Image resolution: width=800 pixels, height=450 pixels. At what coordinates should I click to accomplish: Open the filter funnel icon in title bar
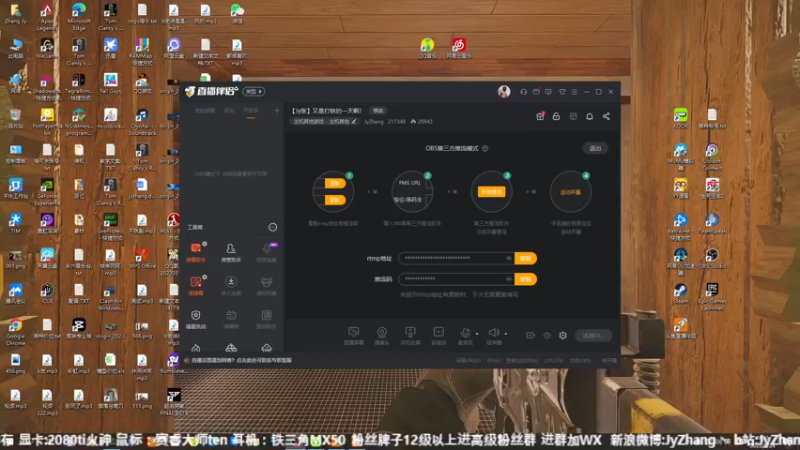562,92
